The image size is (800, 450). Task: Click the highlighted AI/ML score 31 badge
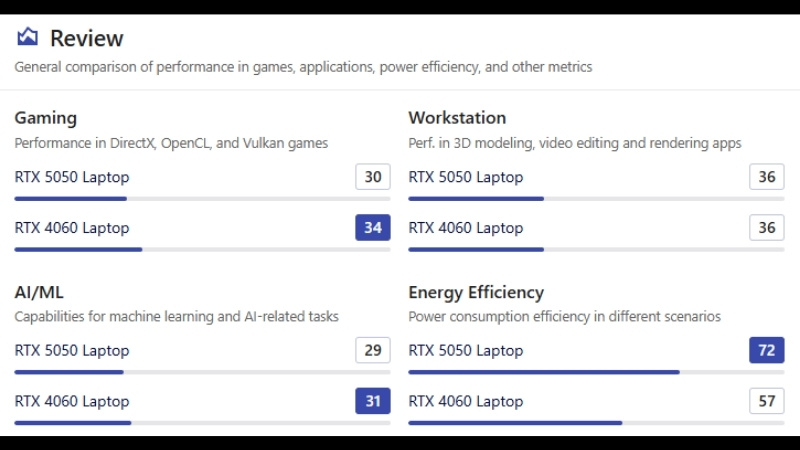pos(373,401)
